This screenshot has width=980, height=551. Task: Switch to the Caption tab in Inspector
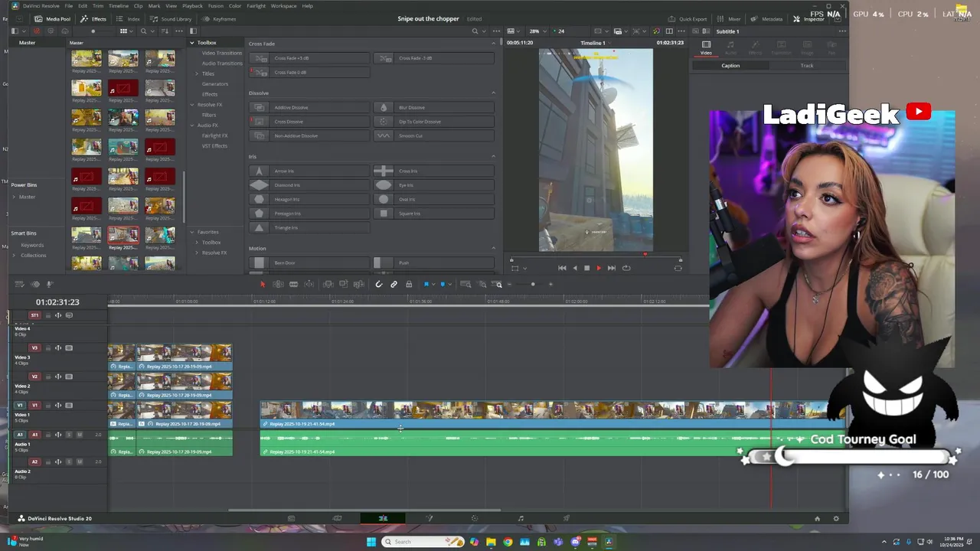tap(730, 66)
